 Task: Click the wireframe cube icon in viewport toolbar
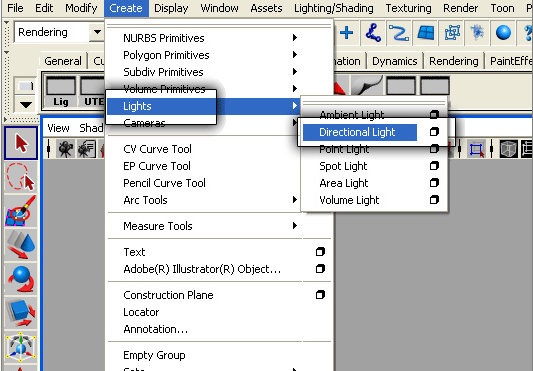tap(509, 149)
